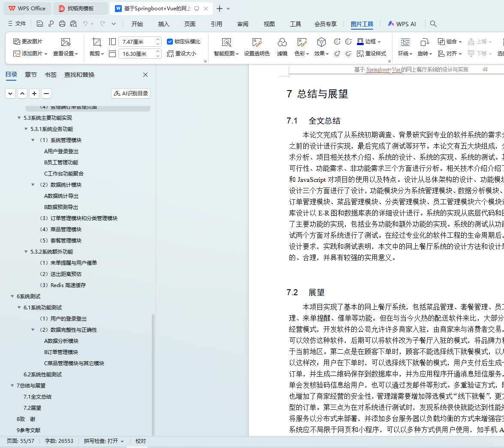The image size is (504, 448).
Task: Click the 效果 effects cube icon
Action: click(x=321, y=42)
